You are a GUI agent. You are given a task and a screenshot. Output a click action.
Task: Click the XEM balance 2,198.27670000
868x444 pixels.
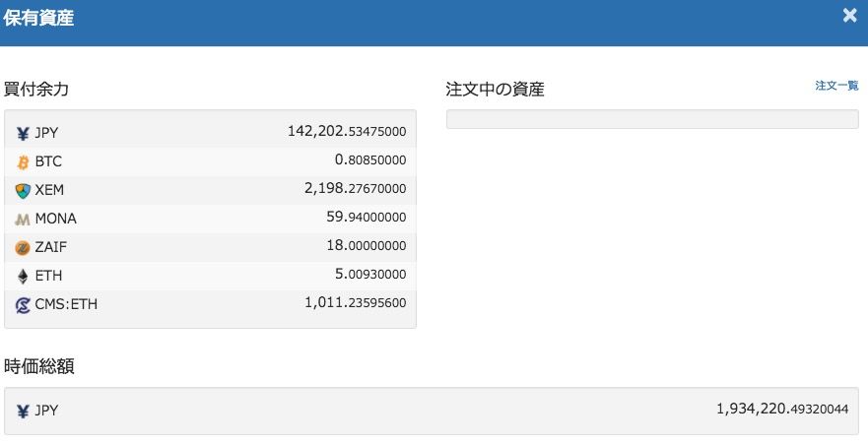pos(356,189)
